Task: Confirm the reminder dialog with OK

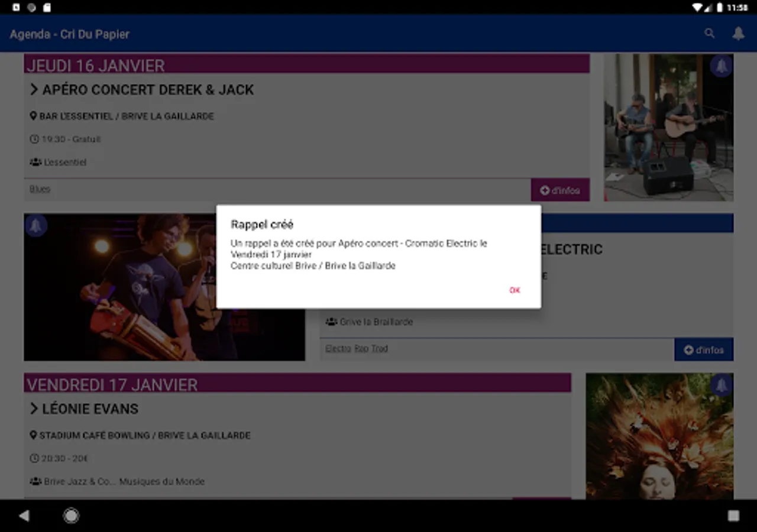Action: pos(515,290)
